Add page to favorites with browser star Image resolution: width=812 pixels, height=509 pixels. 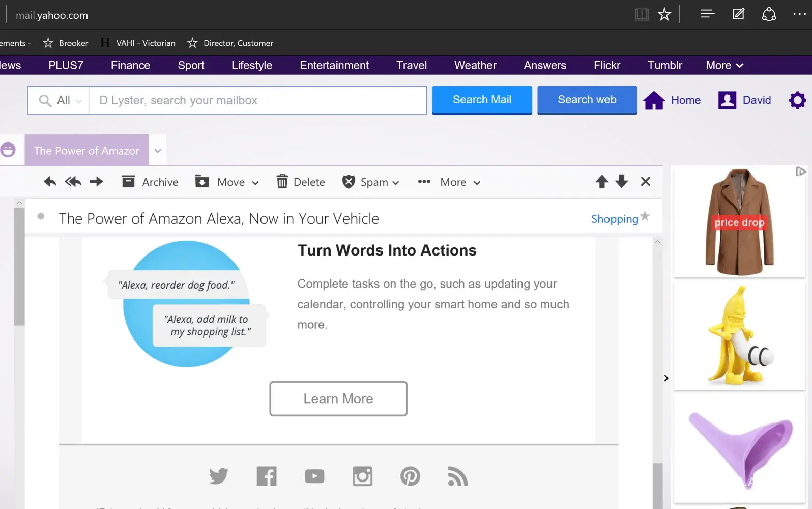pos(664,15)
